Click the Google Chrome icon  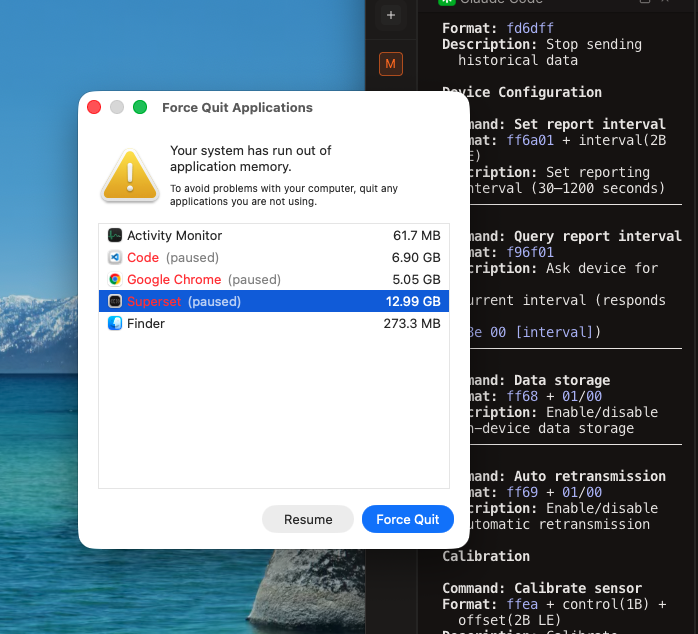point(115,279)
